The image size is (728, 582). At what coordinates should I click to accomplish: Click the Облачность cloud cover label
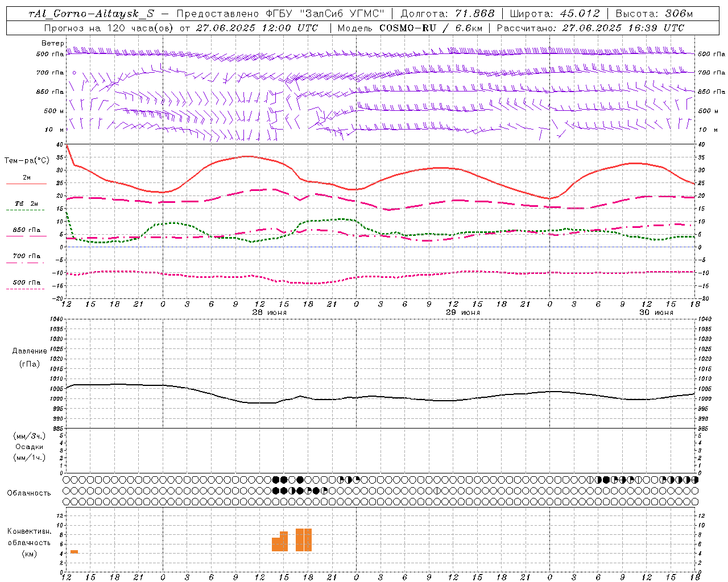tap(29, 493)
